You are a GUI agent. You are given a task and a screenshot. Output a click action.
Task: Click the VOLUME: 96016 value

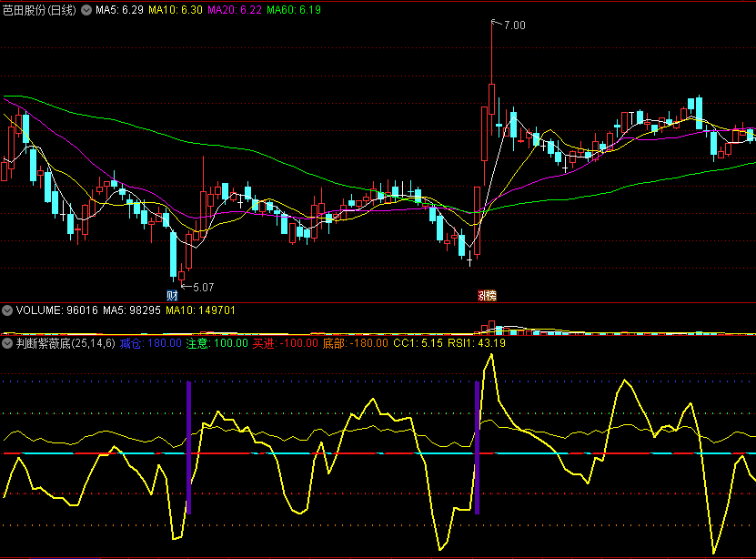tap(57, 310)
